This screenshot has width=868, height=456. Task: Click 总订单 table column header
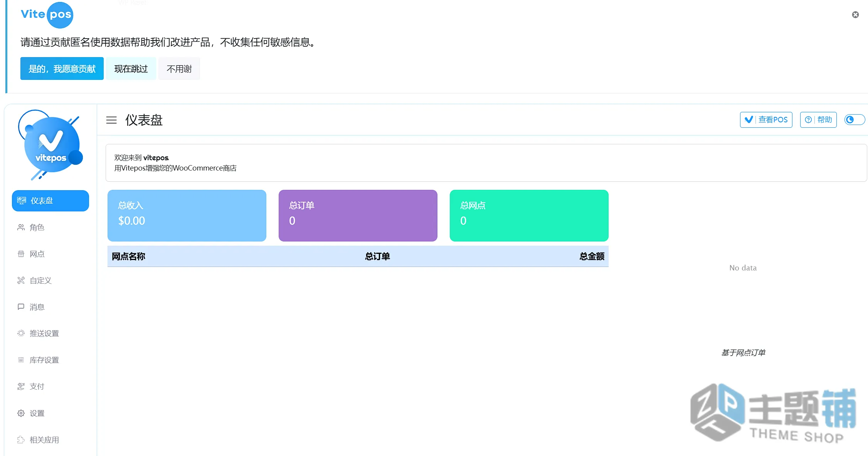click(x=377, y=257)
